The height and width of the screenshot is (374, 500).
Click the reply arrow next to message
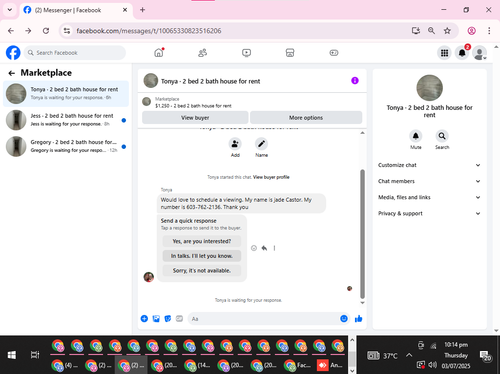264,248
